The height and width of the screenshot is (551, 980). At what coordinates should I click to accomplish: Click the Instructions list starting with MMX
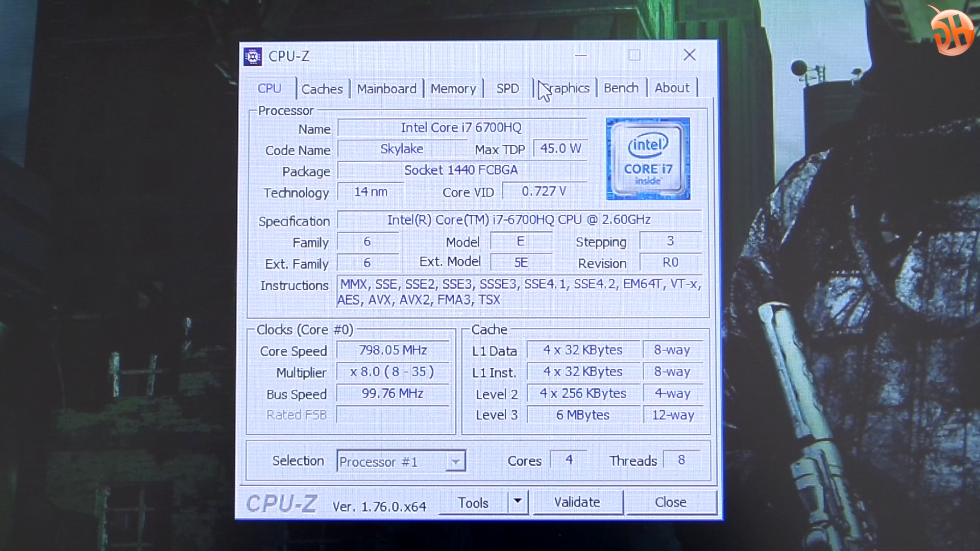pyautogui.click(x=519, y=292)
